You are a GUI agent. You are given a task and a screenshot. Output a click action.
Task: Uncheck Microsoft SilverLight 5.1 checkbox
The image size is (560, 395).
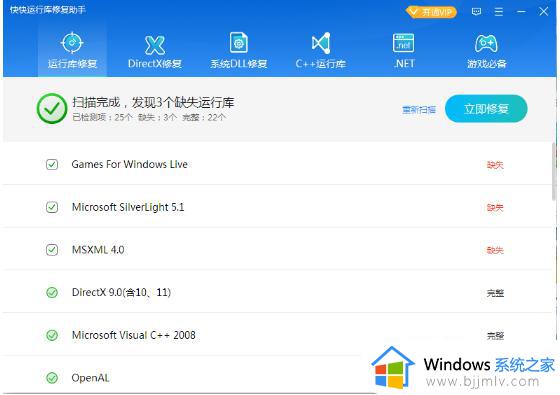coord(52,207)
